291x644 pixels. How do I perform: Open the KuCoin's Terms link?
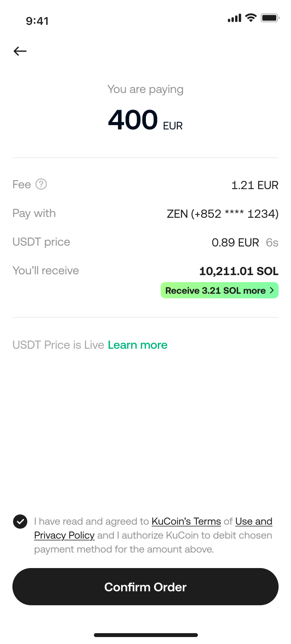[x=186, y=522]
